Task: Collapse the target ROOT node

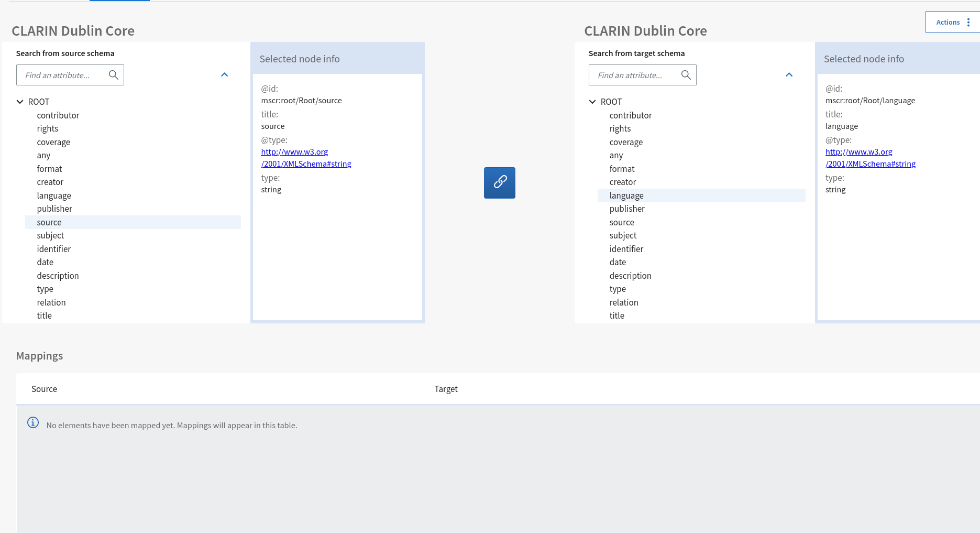Action: (x=592, y=102)
